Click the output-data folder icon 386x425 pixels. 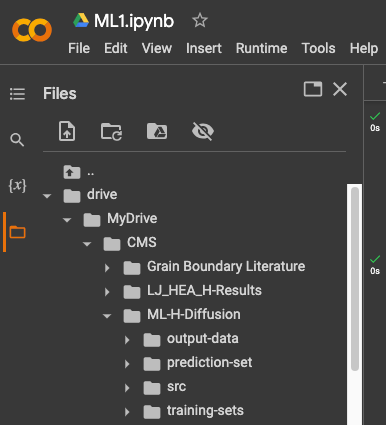pyautogui.click(x=152, y=340)
